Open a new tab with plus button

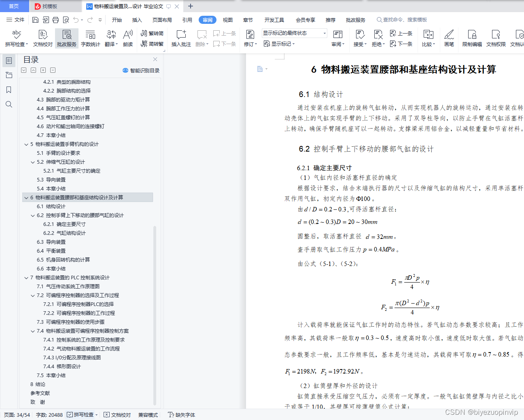(x=191, y=6)
